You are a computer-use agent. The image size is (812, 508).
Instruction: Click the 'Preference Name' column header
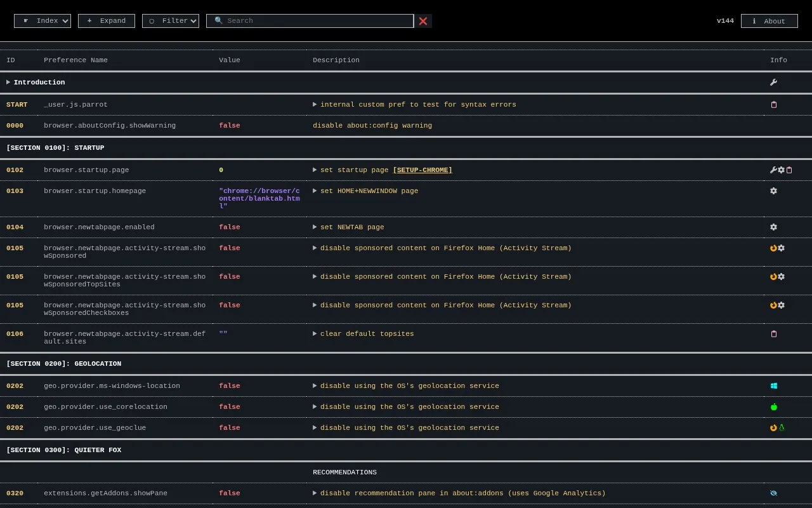(x=75, y=60)
